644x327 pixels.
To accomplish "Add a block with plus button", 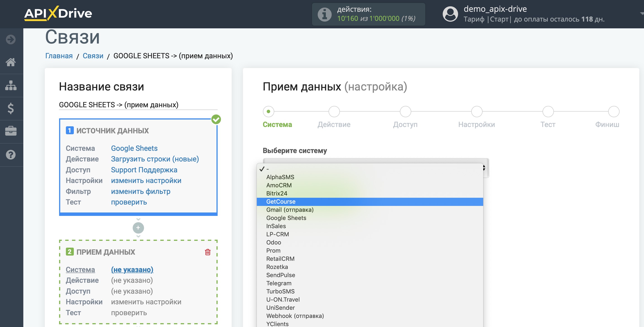I will 138,228.
